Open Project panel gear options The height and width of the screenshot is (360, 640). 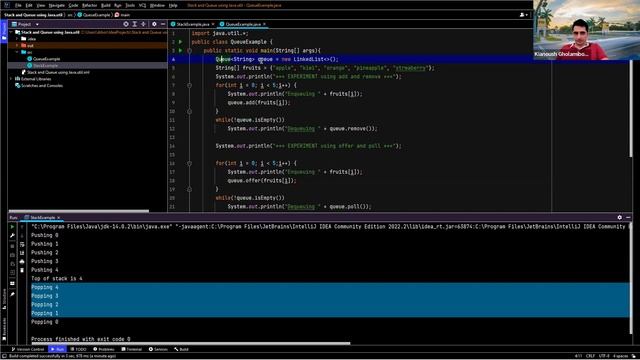(x=154, y=24)
